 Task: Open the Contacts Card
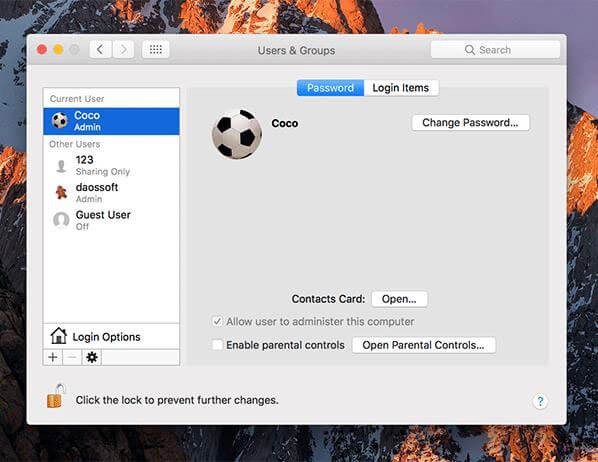(399, 299)
